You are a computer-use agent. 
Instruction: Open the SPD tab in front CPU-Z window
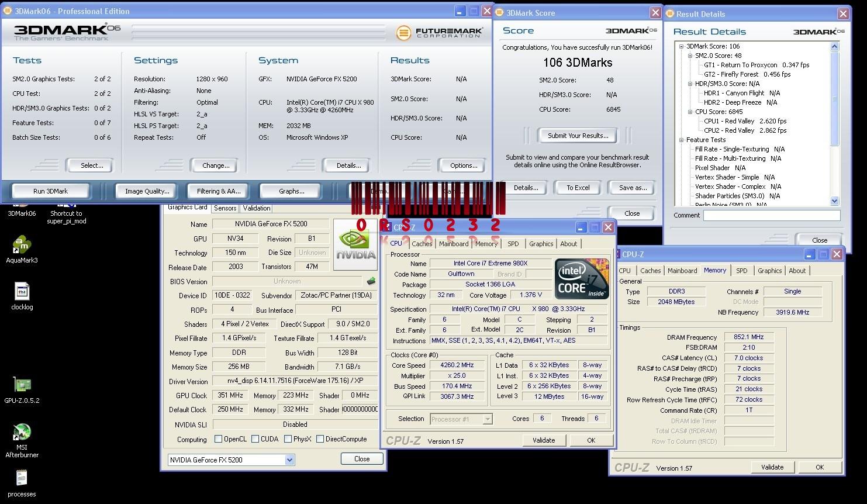coord(513,244)
